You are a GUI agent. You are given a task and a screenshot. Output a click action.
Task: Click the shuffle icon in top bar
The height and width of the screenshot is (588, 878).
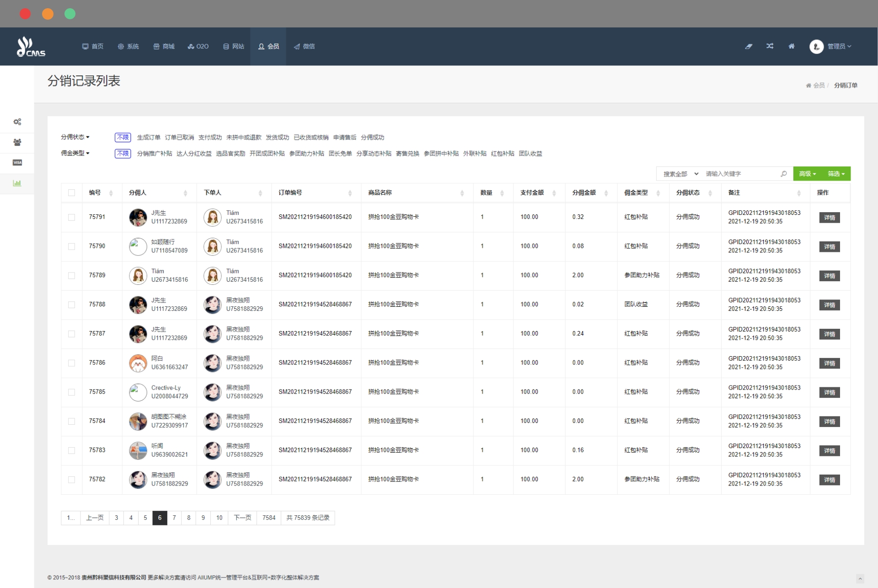(770, 46)
